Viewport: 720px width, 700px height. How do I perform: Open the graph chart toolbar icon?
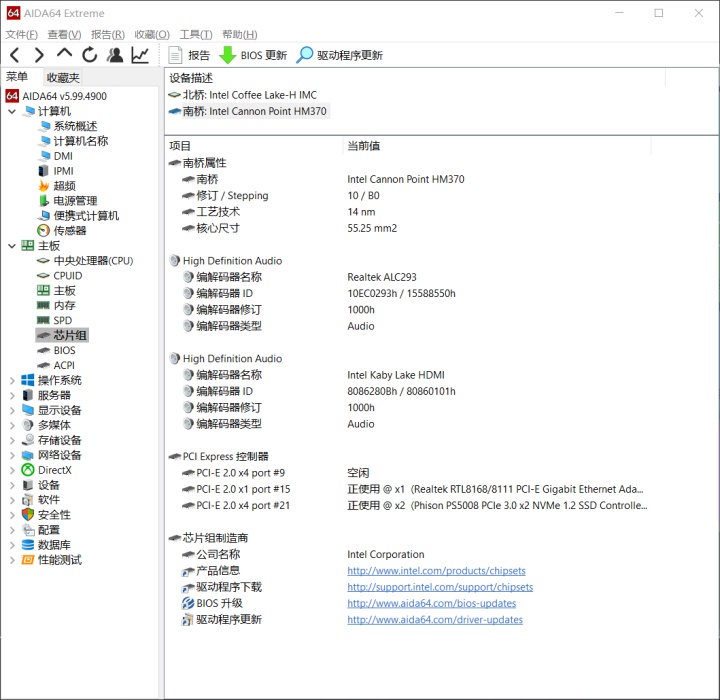(140, 55)
